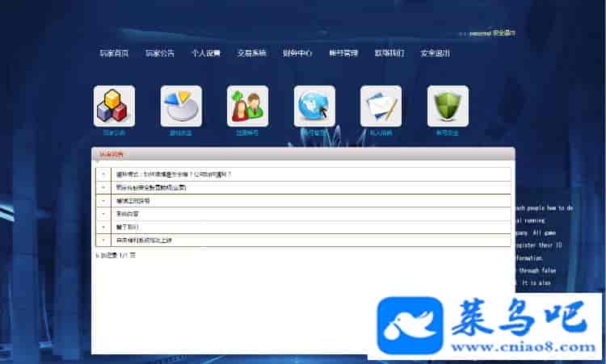The image size is (606, 364).
Task: Open the pie chart icon tile
Action: click(181, 107)
